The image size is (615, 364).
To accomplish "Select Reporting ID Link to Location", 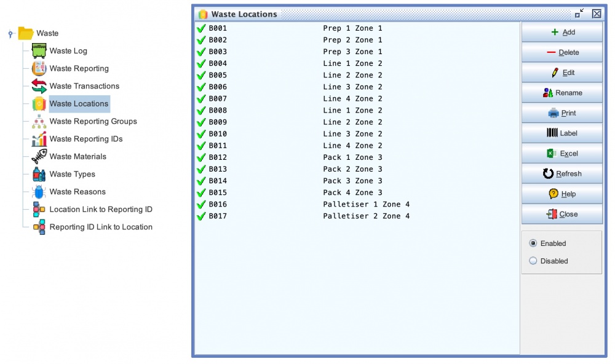I will click(101, 227).
